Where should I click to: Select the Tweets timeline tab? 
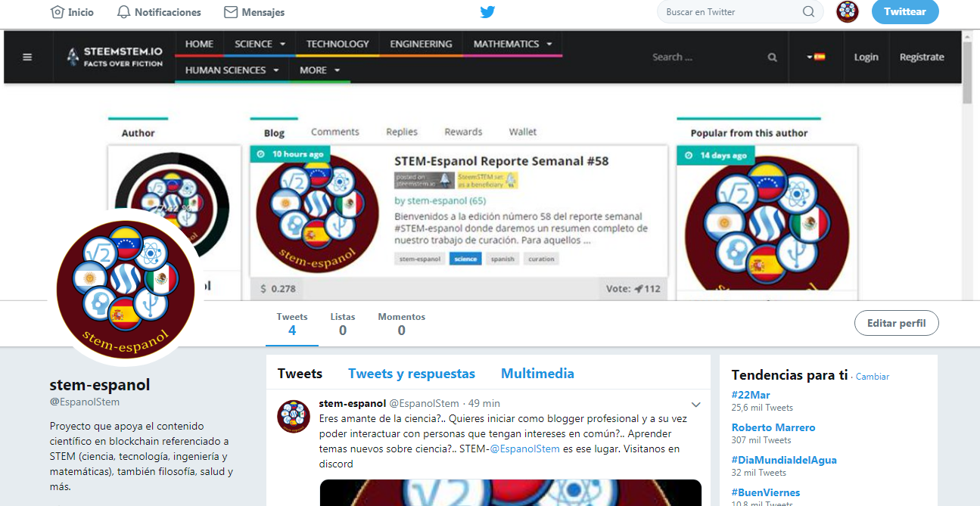[300, 374]
